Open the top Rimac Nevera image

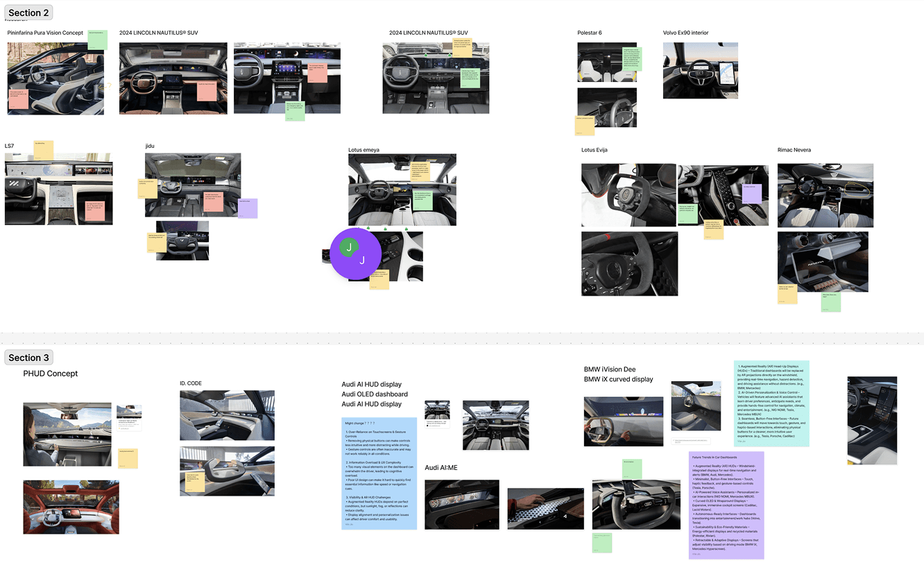[x=825, y=196]
